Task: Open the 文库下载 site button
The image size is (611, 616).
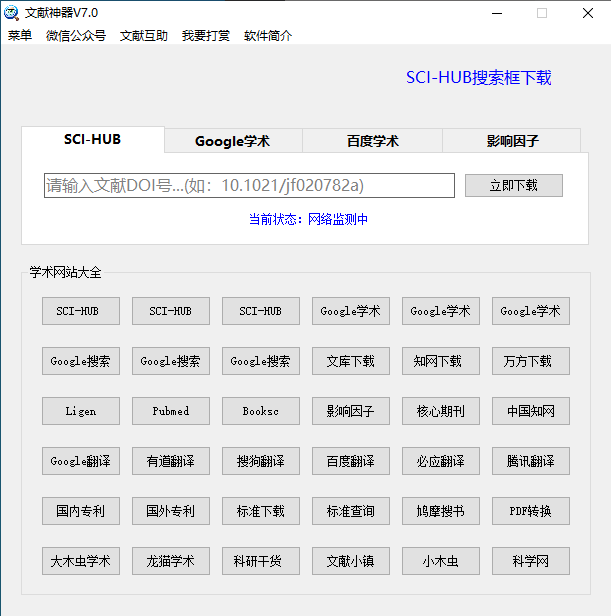Action: (x=351, y=361)
